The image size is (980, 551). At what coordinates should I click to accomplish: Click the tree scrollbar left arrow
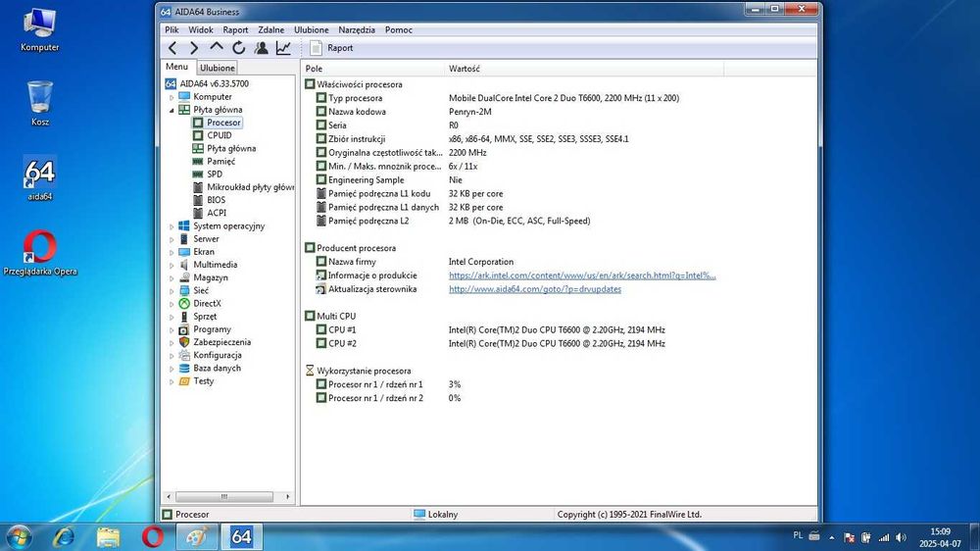click(x=167, y=497)
